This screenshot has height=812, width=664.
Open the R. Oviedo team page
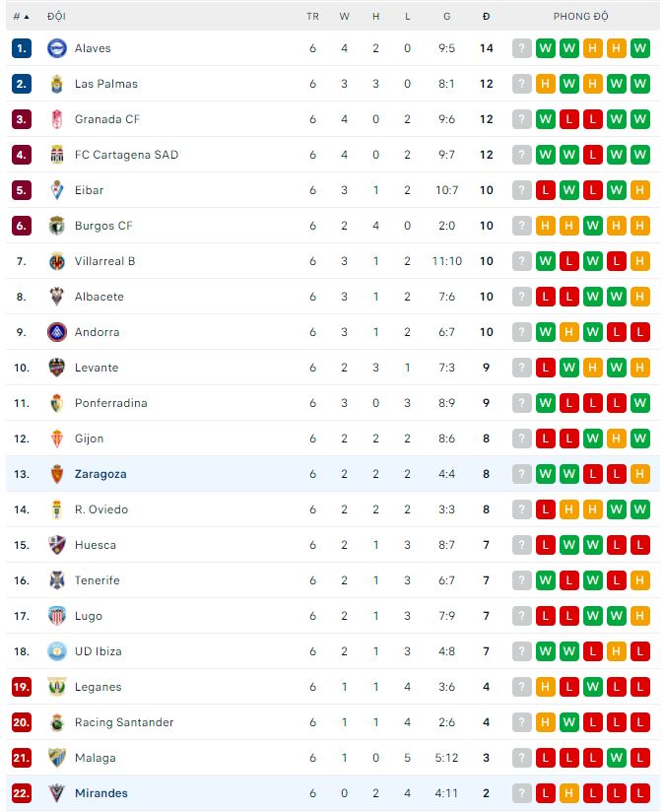[x=101, y=509]
